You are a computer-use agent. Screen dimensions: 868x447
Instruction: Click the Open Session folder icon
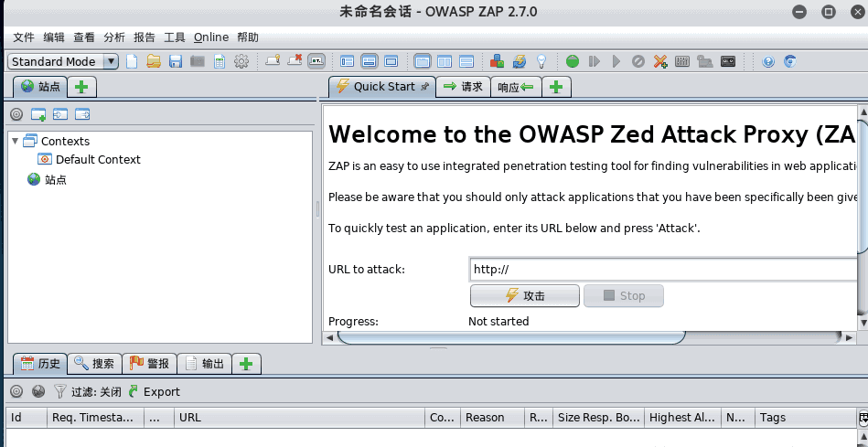(x=154, y=61)
